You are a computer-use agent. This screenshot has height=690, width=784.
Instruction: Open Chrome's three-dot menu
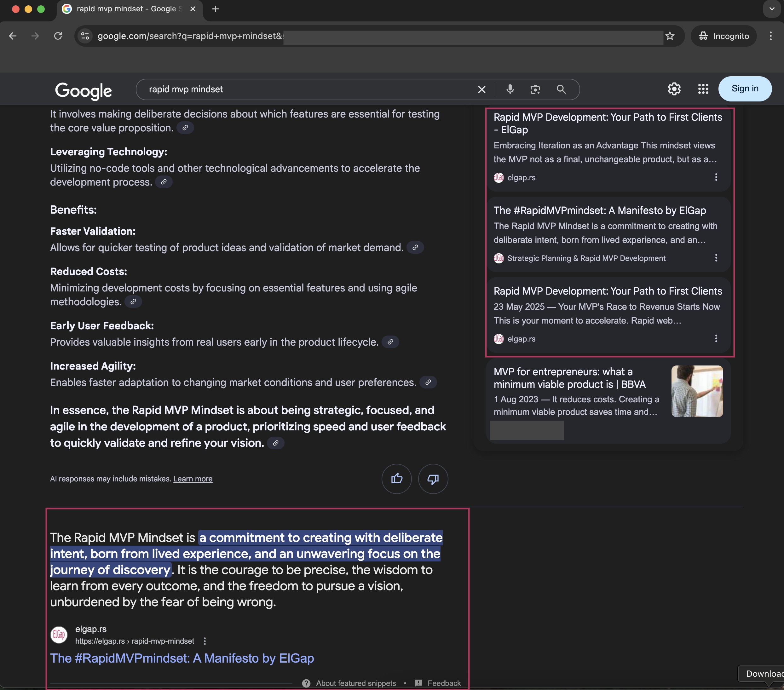tap(770, 36)
